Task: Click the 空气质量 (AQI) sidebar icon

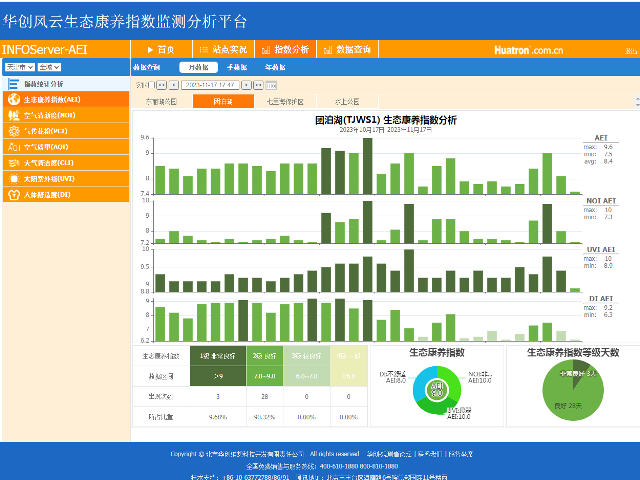Action: tap(14, 147)
